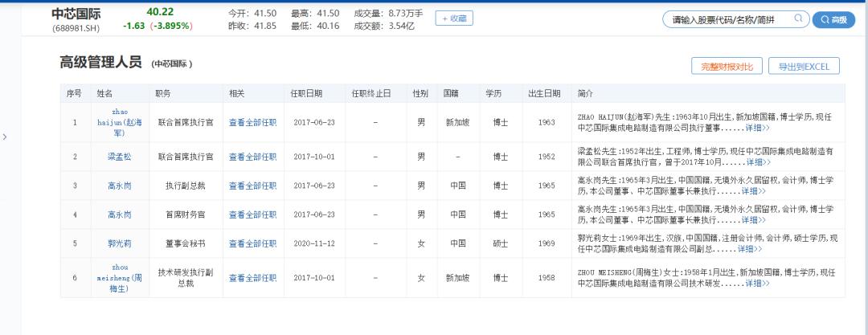The width and height of the screenshot is (868, 335).
Task: Export the table with 导出到EXCEL
Action: (804, 67)
